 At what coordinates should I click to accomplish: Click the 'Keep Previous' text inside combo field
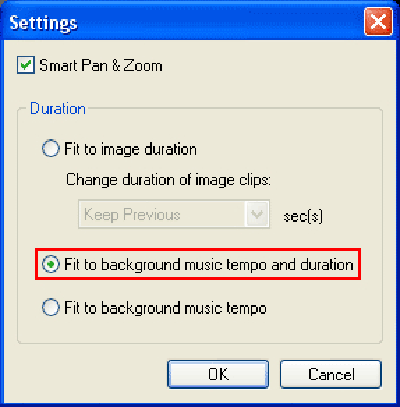(x=132, y=214)
